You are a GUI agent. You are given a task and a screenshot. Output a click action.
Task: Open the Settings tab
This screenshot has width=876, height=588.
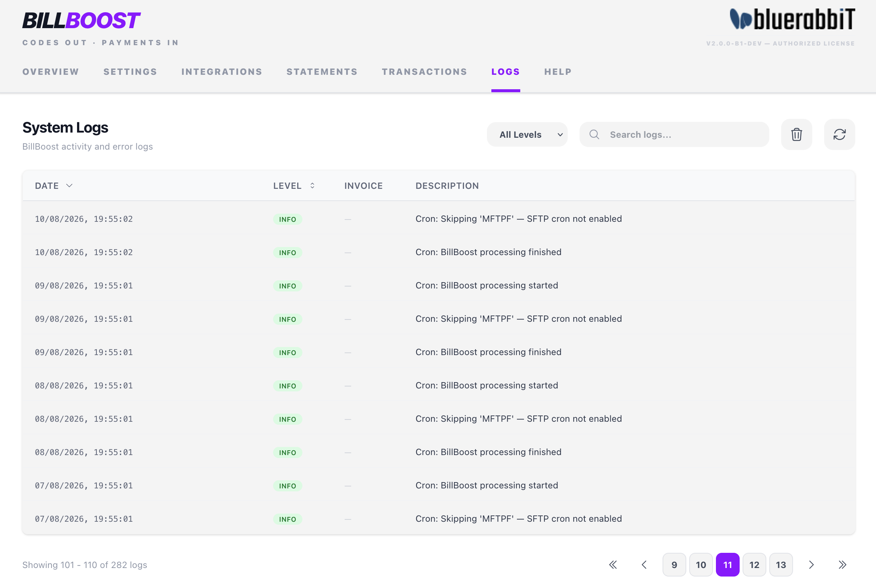(130, 71)
